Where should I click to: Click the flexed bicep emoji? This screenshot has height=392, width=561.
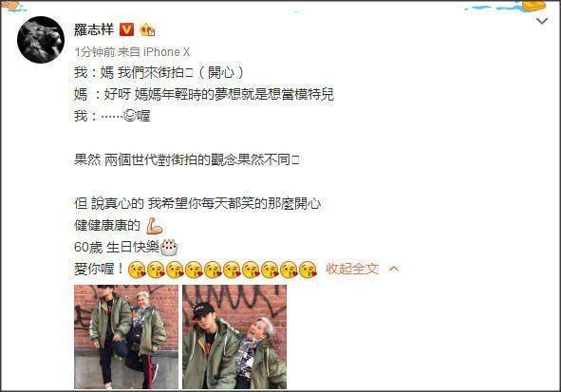[154, 226]
